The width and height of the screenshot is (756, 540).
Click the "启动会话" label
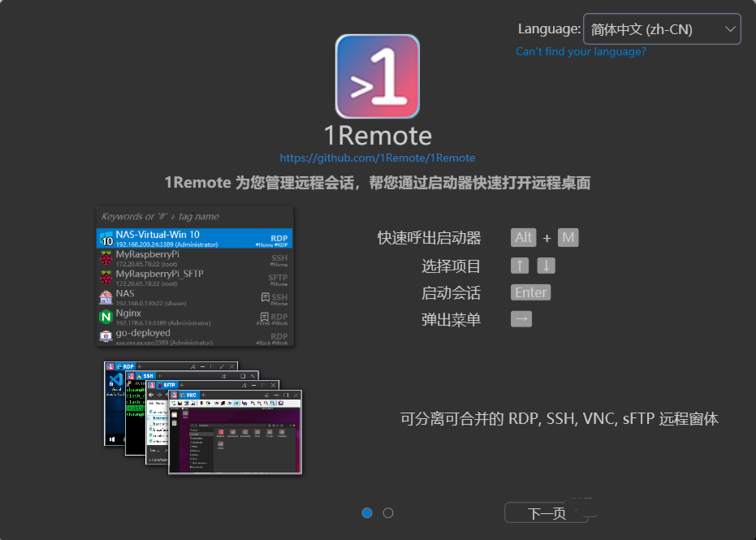pyautogui.click(x=451, y=292)
